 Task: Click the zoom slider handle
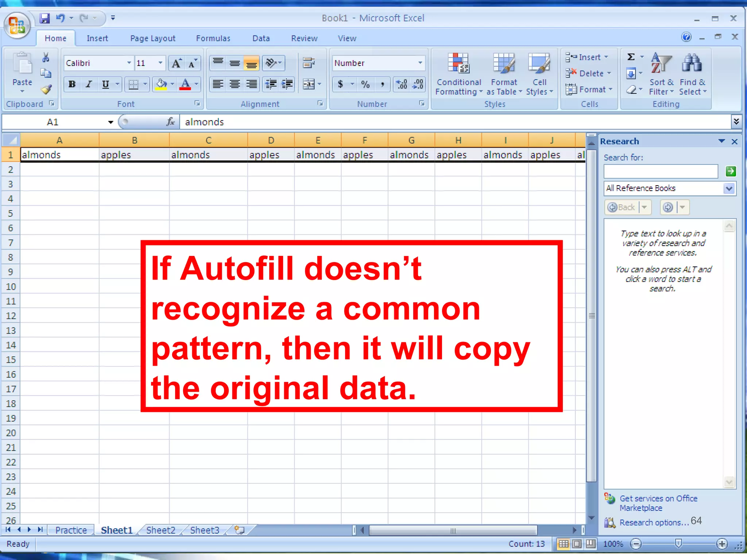pos(678,544)
